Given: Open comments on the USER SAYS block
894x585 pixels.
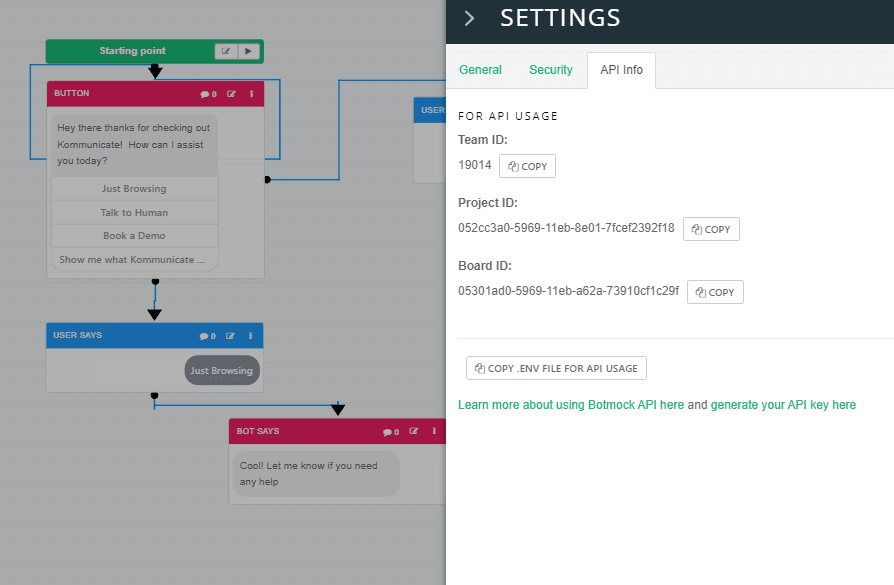Looking at the screenshot, I should [x=208, y=336].
